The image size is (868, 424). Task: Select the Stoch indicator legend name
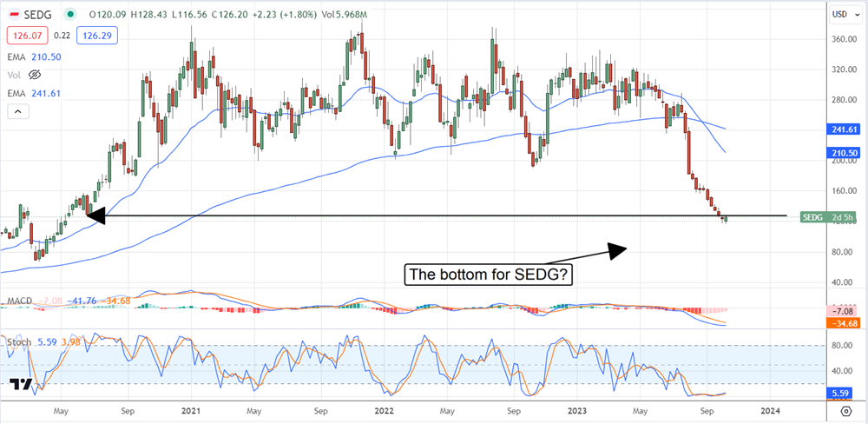tap(19, 343)
